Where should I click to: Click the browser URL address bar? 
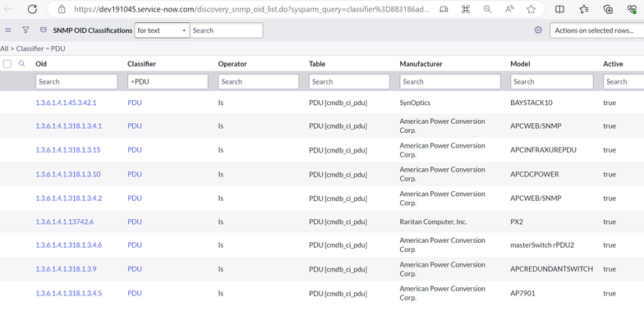click(x=251, y=9)
